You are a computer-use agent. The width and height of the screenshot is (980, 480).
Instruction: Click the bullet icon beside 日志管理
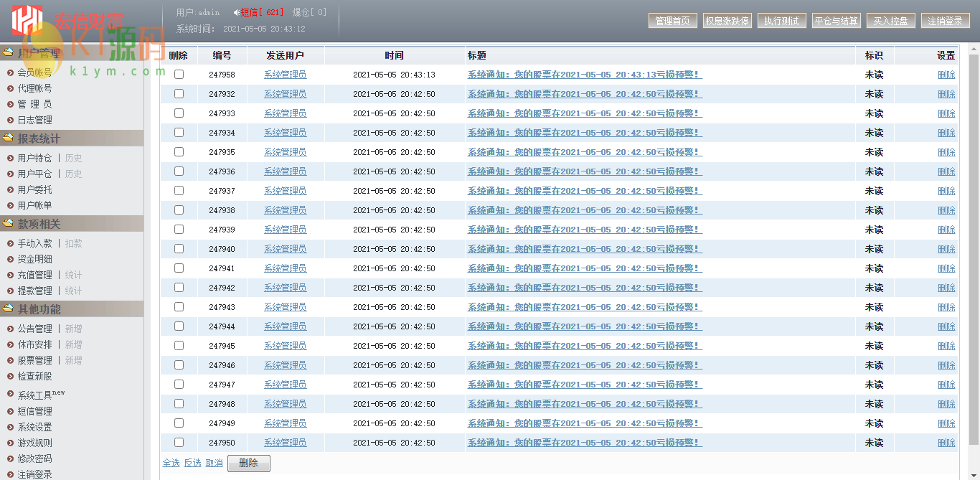coord(10,120)
